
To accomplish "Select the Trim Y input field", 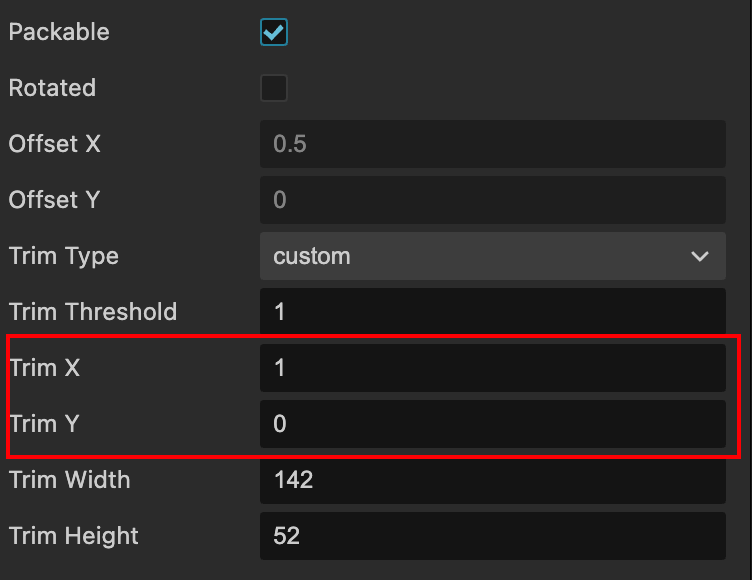I will 492,424.
